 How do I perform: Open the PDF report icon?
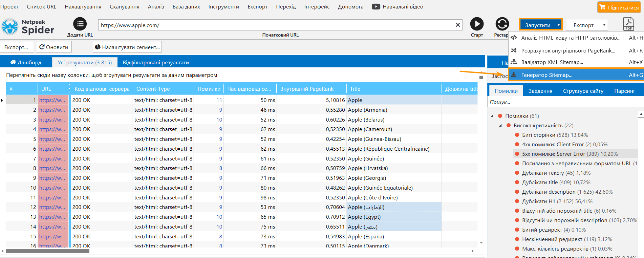point(629,24)
